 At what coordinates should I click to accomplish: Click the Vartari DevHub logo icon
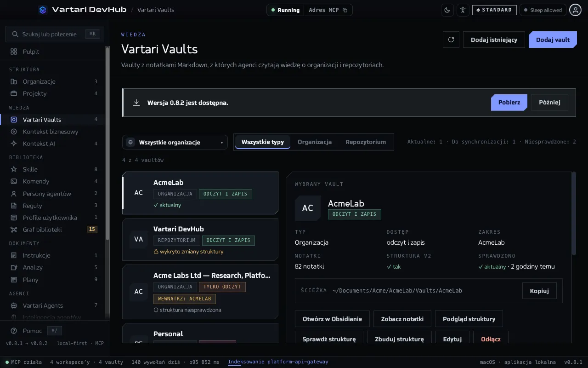click(x=43, y=10)
